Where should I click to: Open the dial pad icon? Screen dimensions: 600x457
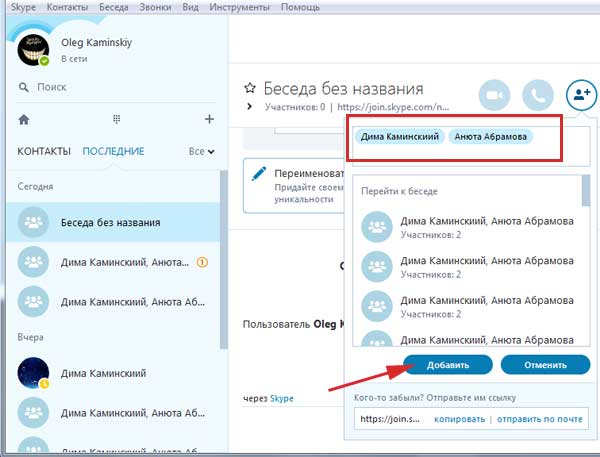[x=116, y=120]
